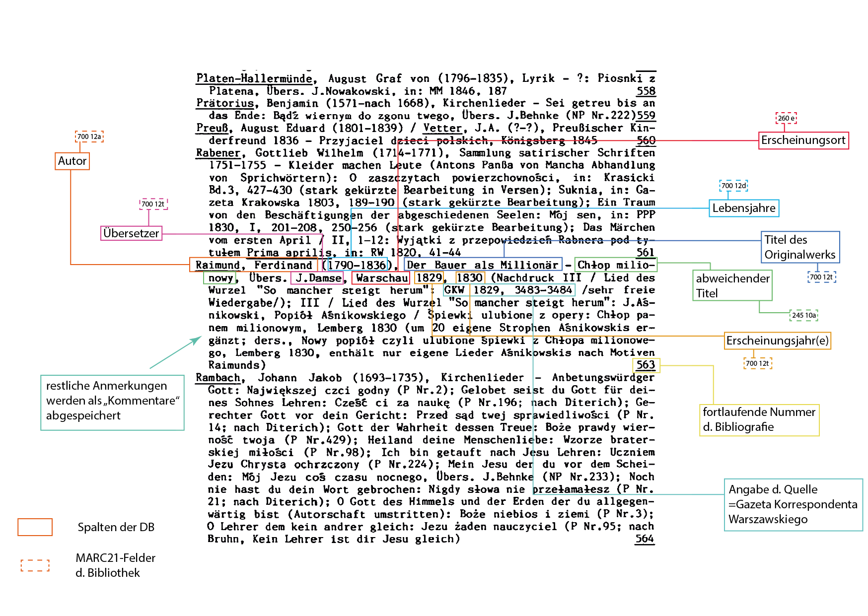This screenshot has width=868, height=616.
Task: Click the boxed title "Der Bauer als Millionär"
Action: click(483, 265)
